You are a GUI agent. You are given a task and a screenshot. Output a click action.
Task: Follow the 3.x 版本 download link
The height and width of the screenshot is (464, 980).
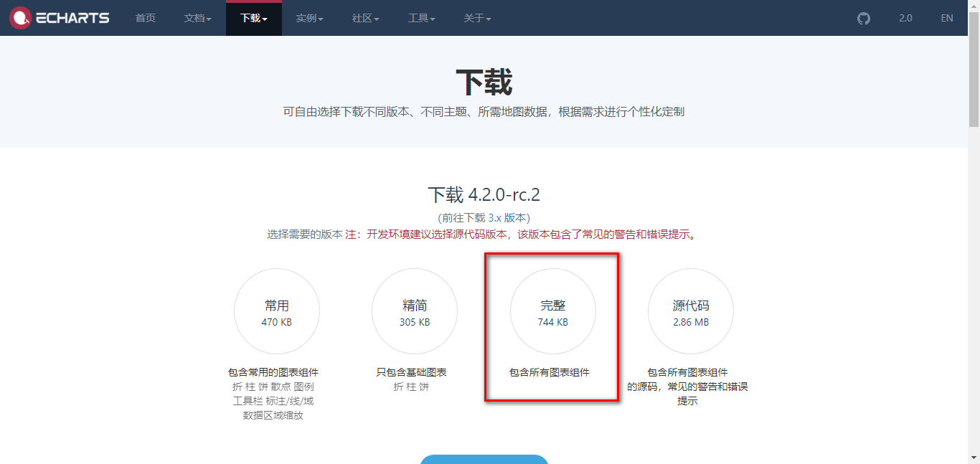tap(508, 217)
